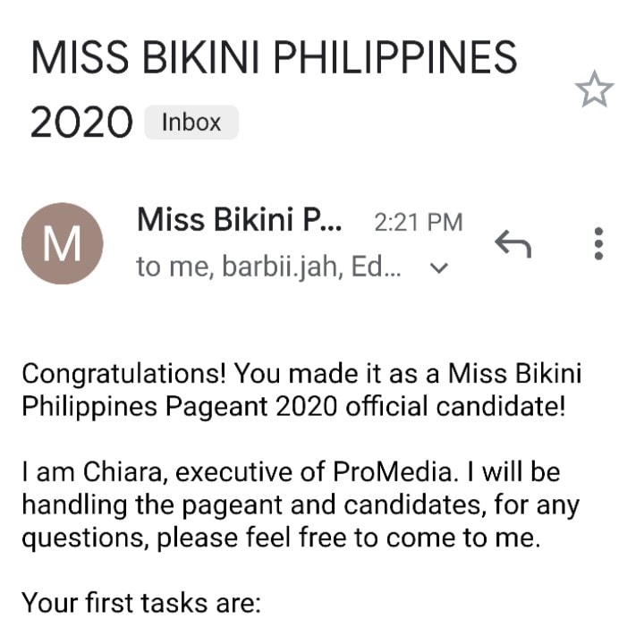
Task: Click the MISS BIKINI PHILIPPINES subject heading
Action: pyautogui.click(x=274, y=57)
